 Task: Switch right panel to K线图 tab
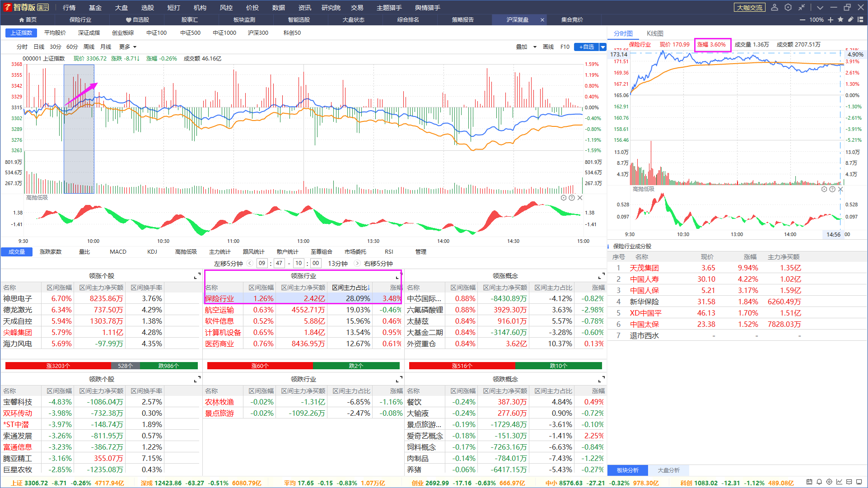coord(655,33)
